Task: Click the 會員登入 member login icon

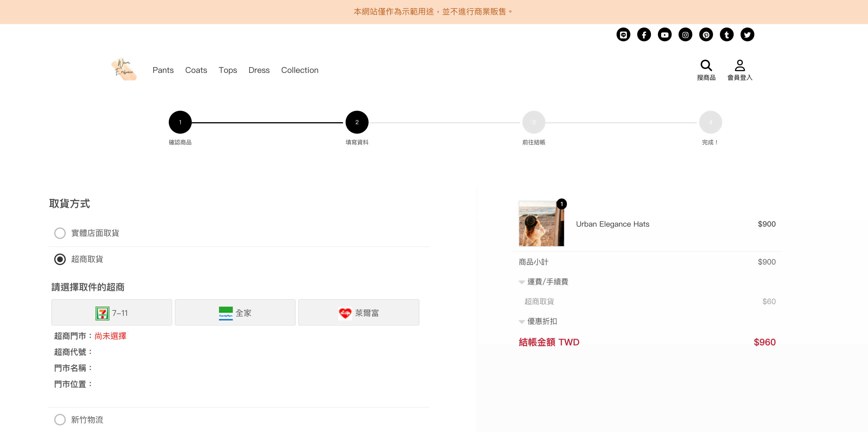Action: click(x=739, y=65)
